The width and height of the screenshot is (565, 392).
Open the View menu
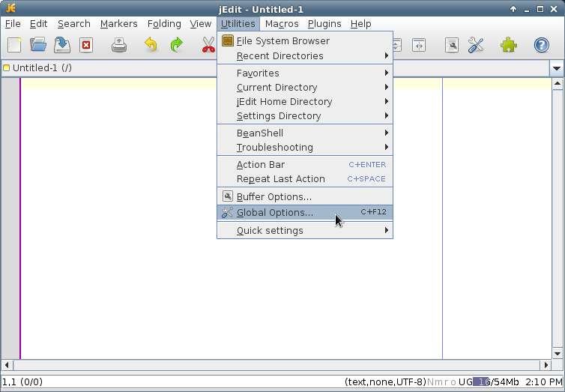(x=200, y=24)
